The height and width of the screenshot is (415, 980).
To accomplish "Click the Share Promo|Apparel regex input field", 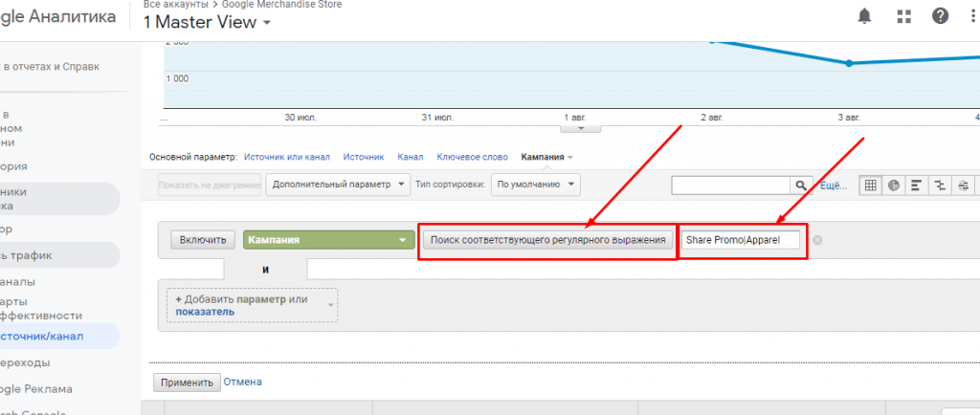I will pyautogui.click(x=742, y=240).
